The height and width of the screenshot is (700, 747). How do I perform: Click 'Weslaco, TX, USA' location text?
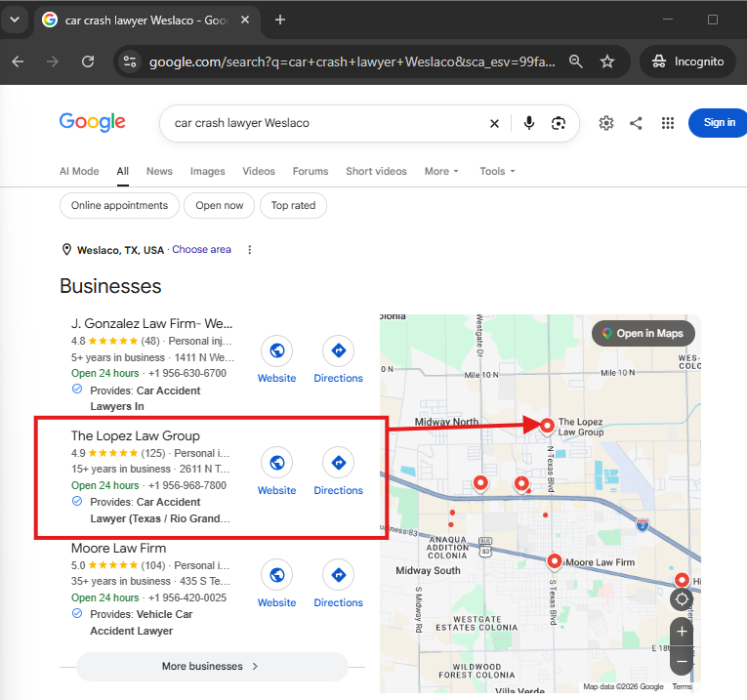click(x=120, y=250)
